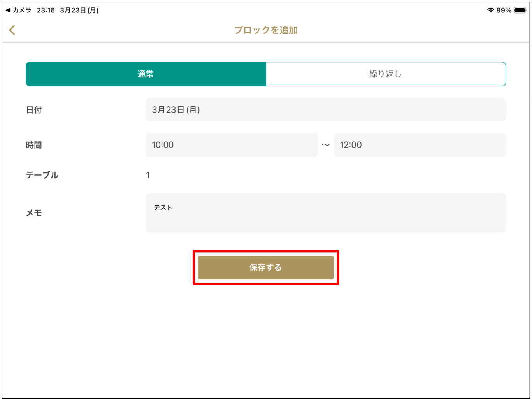532x401 pixels.
Task: Open the end time picker showing 12:00
Action: pyautogui.click(x=420, y=145)
